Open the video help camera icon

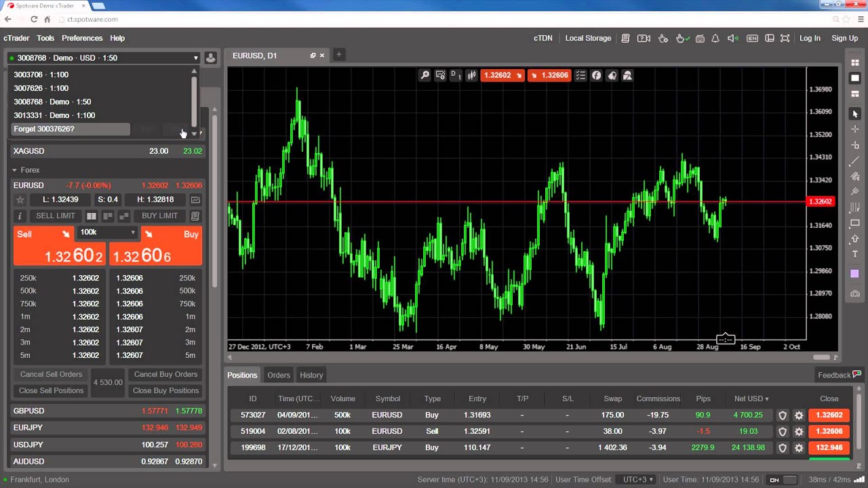click(644, 39)
